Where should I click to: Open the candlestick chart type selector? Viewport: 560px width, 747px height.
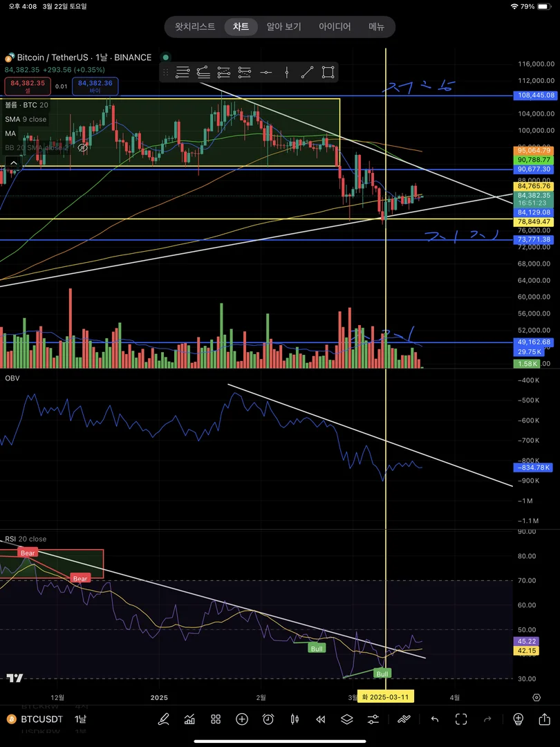pyautogui.click(x=295, y=719)
